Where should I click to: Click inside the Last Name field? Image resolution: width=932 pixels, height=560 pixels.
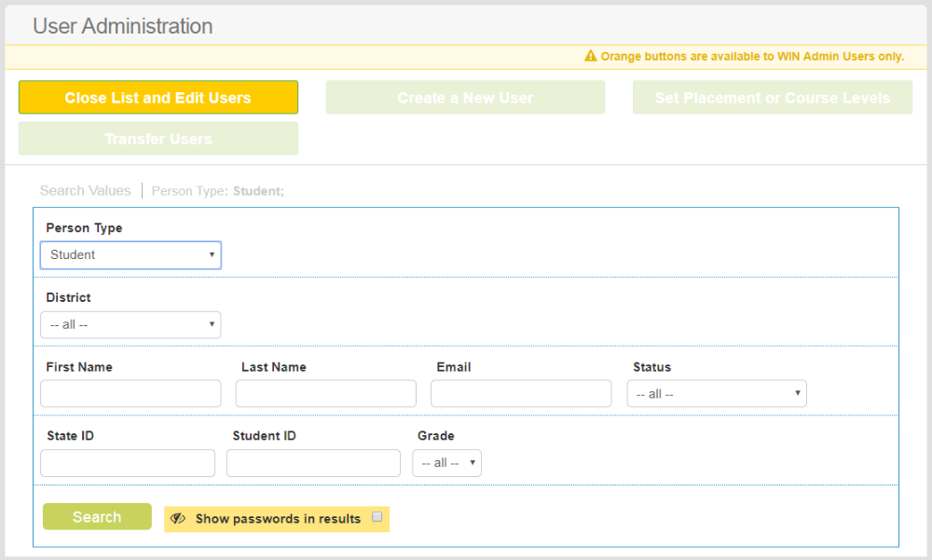(325, 393)
